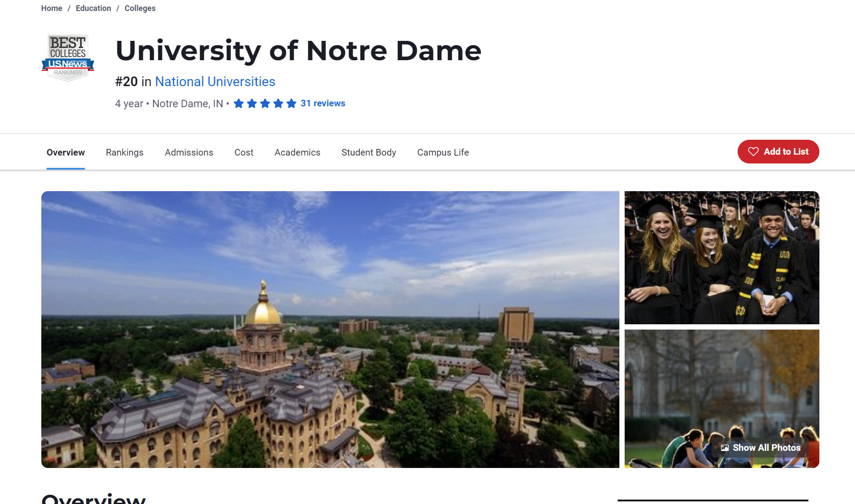View the Cost tab
The width and height of the screenshot is (855, 504).
tap(244, 152)
